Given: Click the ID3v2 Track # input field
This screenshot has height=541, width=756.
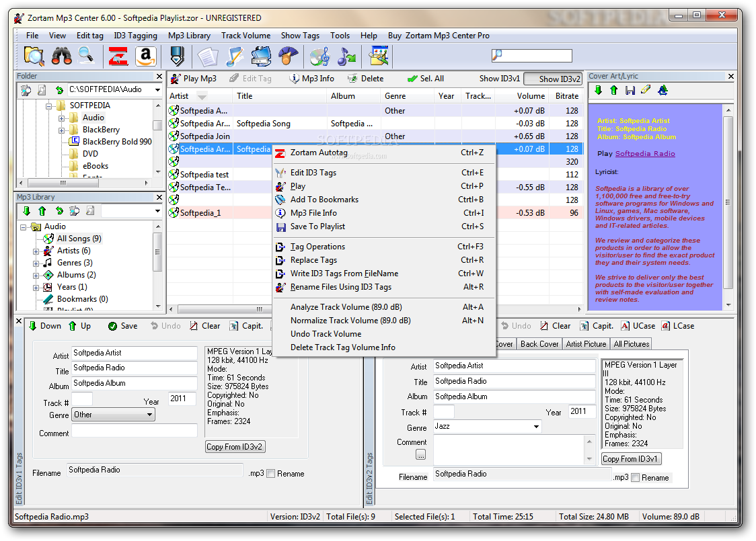Looking at the screenshot, I should pyautogui.click(x=443, y=412).
